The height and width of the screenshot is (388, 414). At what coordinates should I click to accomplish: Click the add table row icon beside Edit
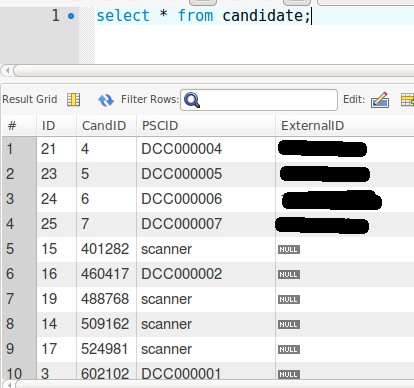coord(407,100)
